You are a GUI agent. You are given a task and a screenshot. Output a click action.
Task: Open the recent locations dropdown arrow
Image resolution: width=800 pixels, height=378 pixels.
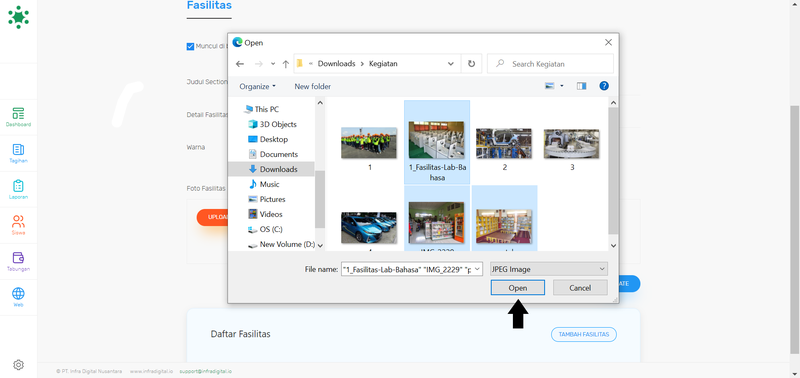click(x=273, y=64)
